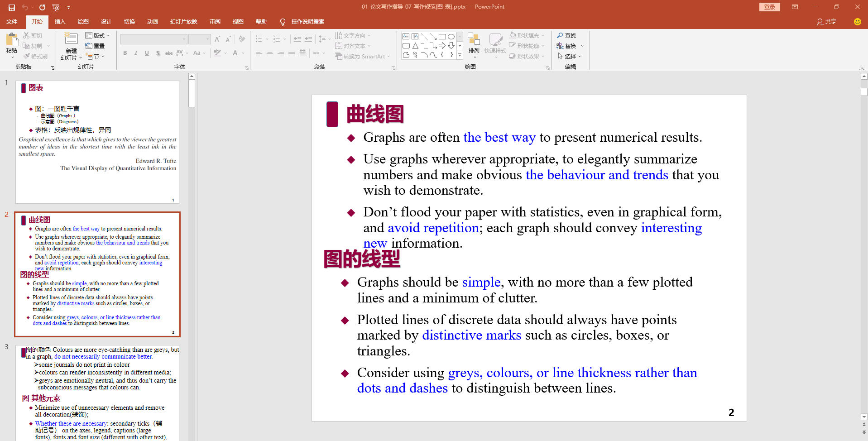Click the Decrease List Level icon
Image resolution: width=868 pixels, height=441 pixels.
click(297, 39)
